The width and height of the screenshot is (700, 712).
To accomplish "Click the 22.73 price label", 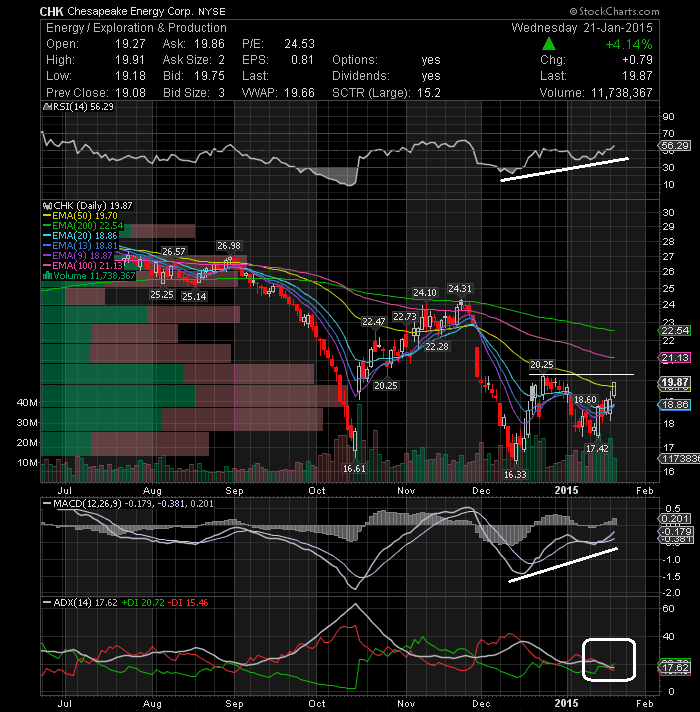I will pos(404,316).
